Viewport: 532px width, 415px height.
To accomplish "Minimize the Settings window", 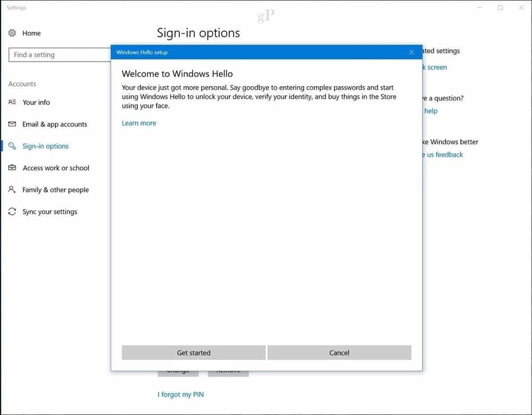I will [x=479, y=7].
